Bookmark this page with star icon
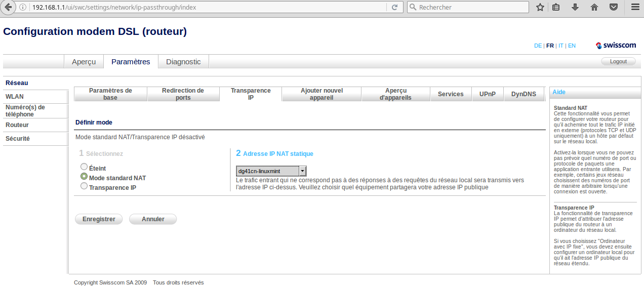Image resolution: width=644 pixels, height=286 pixels. (540, 7)
